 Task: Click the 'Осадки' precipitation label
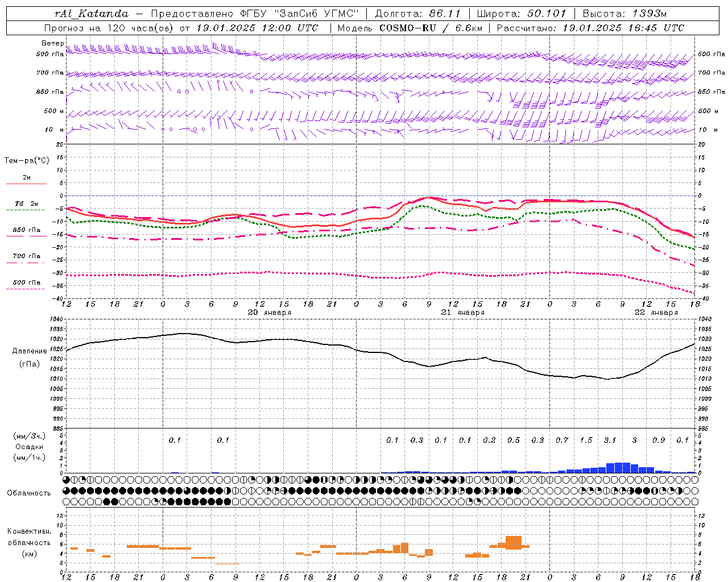[x=30, y=447]
